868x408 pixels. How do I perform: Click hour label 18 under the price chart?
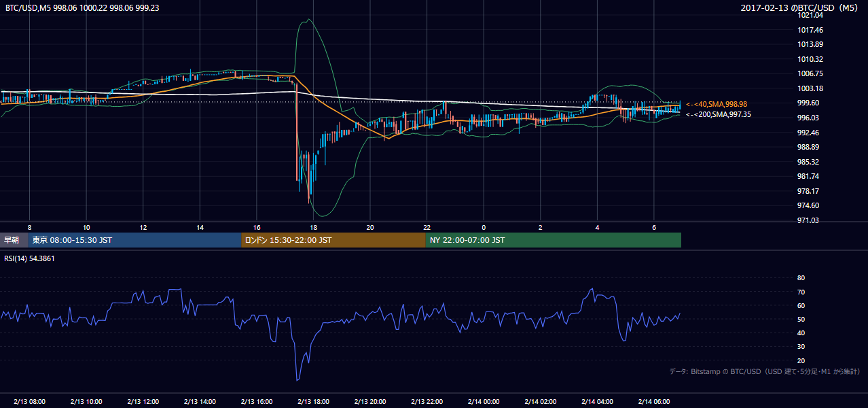click(x=313, y=227)
